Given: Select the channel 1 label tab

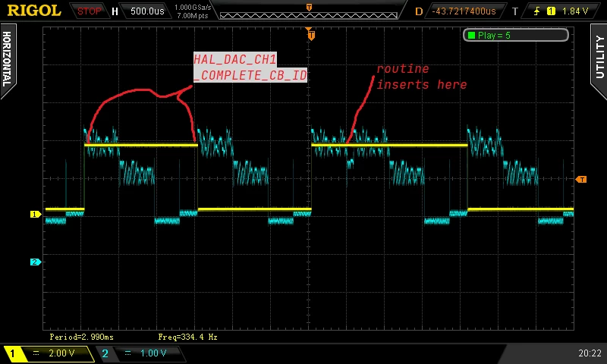Looking at the screenshot, I should click(x=12, y=353).
